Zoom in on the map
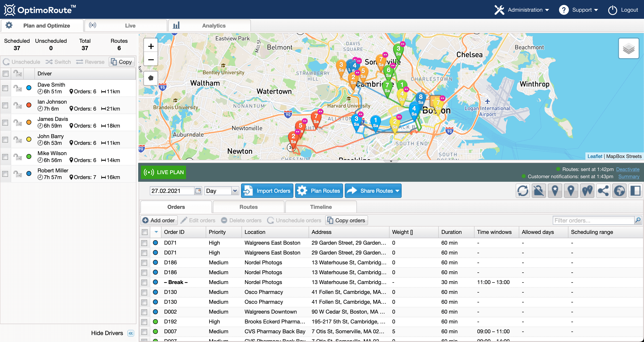644x342 pixels. coord(151,46)
